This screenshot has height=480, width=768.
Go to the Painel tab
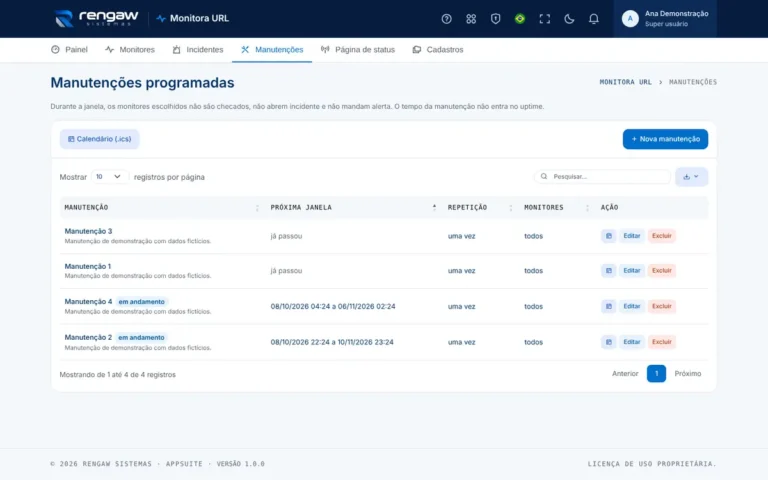[69, 49]
